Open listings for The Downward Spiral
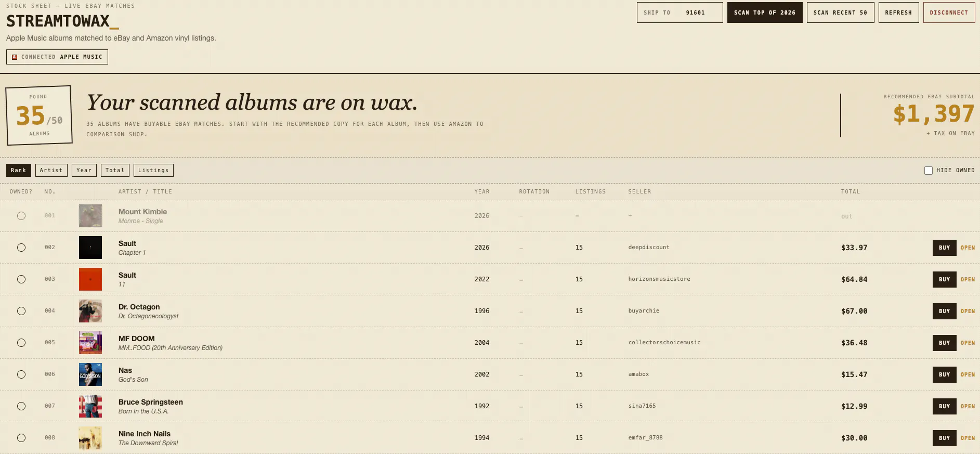The height and width of the screenshot is (454, 980). pyautogui.click(x=968, y=438)
